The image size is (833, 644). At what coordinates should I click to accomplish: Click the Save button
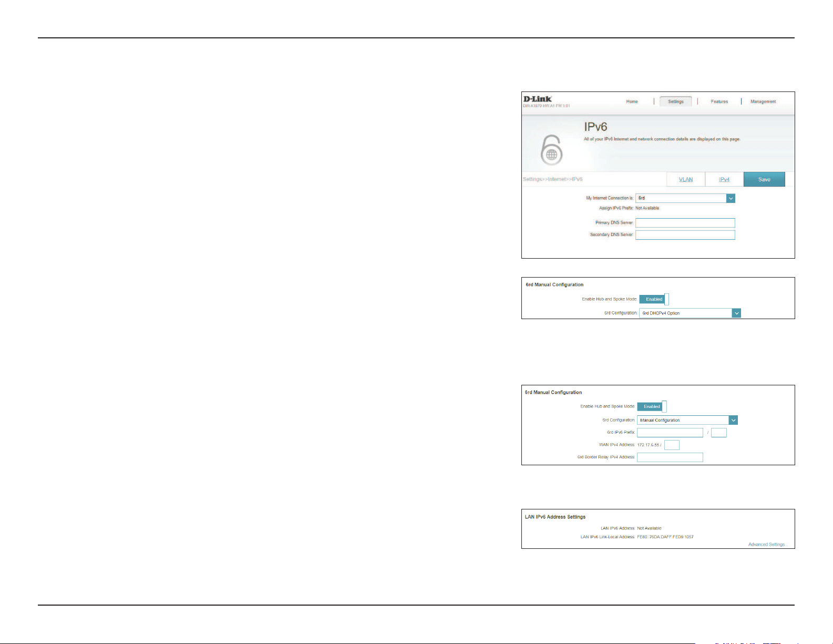764,179
